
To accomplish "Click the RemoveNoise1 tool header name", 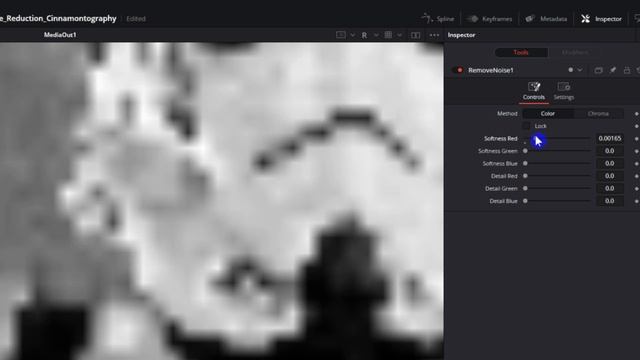I will [x=491, y=70].
